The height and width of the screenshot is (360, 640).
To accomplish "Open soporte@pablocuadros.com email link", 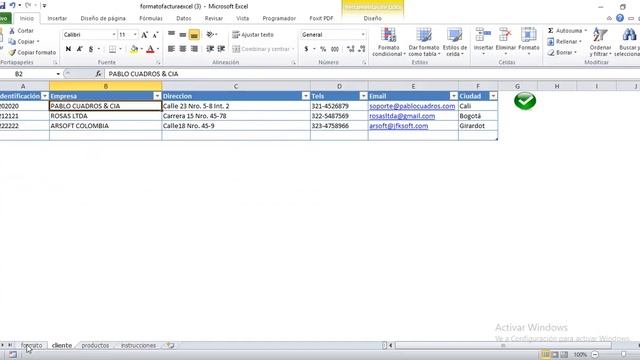I will pyautogui.click(x=412, y=106).
